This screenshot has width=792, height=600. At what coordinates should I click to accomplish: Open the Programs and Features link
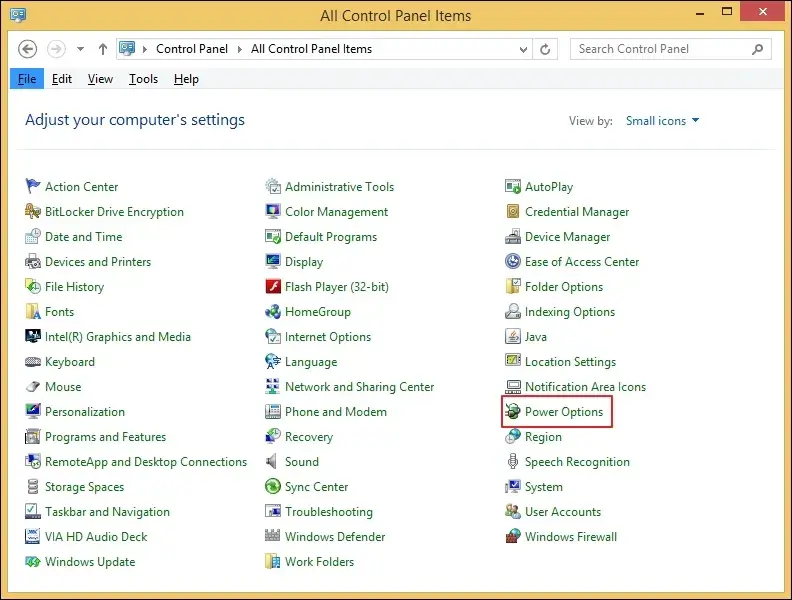105,436
